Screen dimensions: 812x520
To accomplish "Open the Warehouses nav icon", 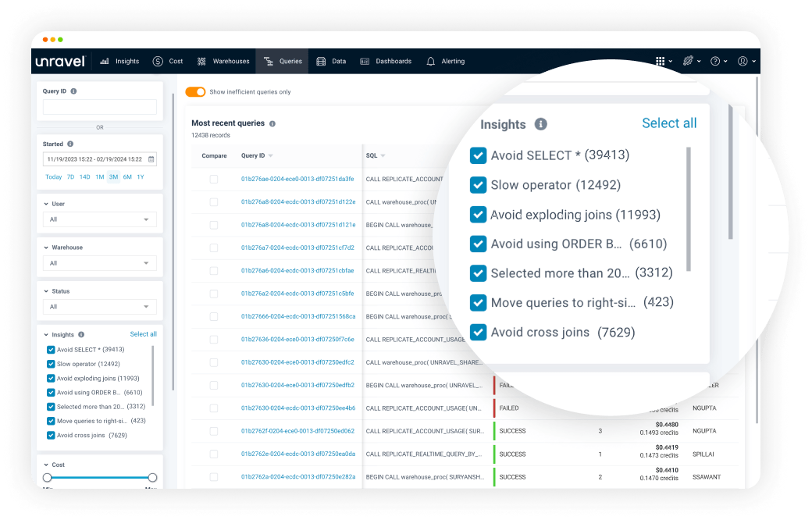I will [201, 61].
